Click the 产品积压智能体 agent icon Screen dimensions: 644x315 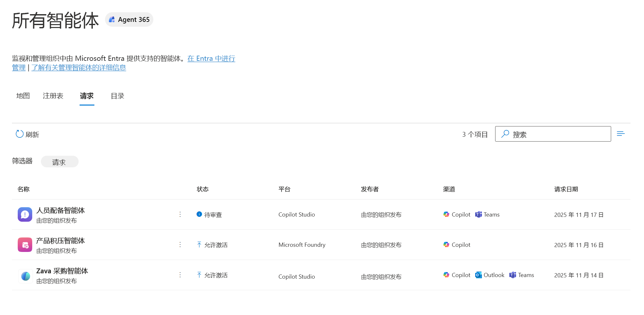(x=25, y=245)
